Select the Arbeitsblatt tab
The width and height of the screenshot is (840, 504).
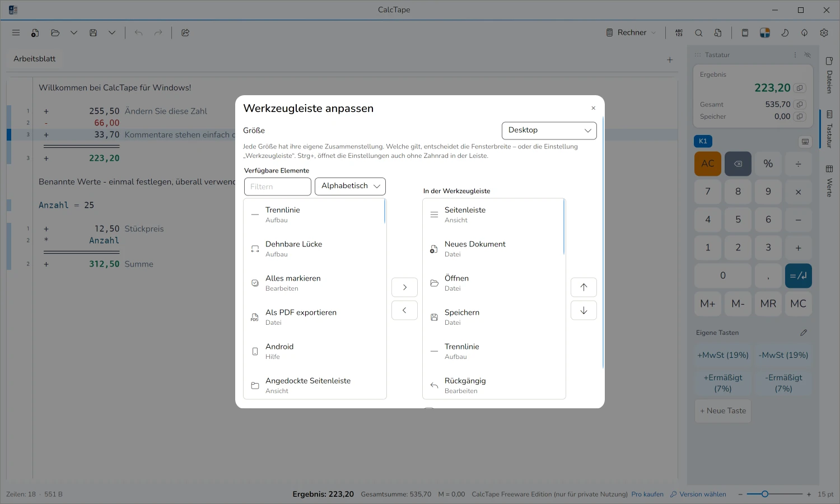click(x=35, y=59)
